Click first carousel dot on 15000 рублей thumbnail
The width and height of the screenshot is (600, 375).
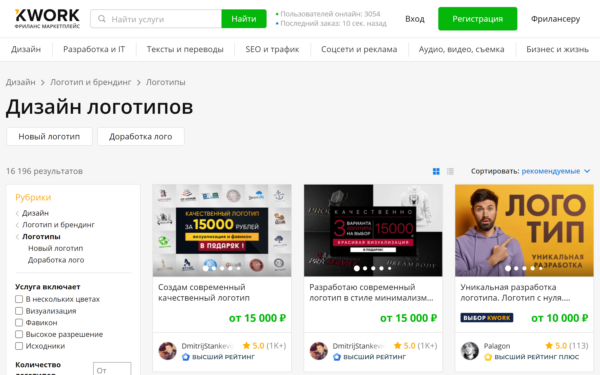(205, 268)
